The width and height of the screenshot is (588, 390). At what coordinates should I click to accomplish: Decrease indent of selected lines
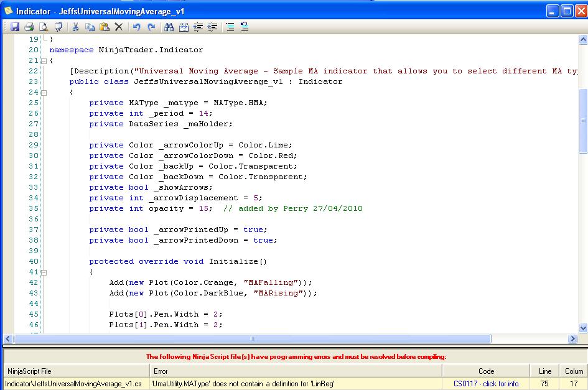[198, 27]
